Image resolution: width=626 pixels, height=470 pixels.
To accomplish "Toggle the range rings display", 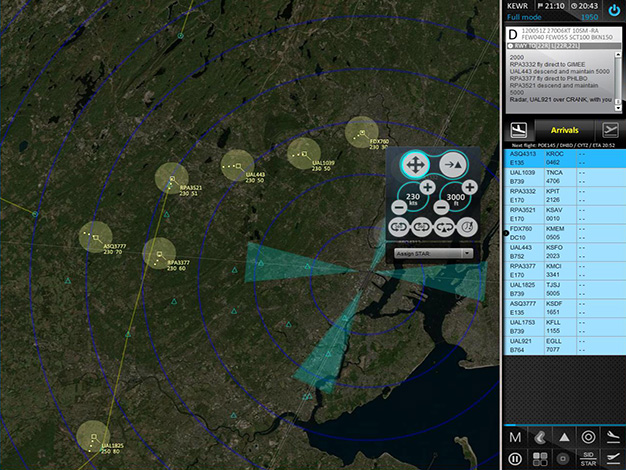I will [588, 437].
